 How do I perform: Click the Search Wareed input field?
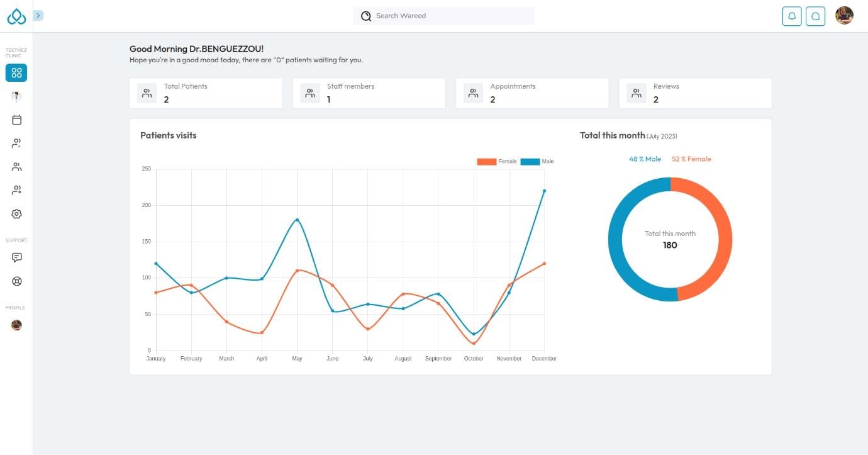(443, 16)
